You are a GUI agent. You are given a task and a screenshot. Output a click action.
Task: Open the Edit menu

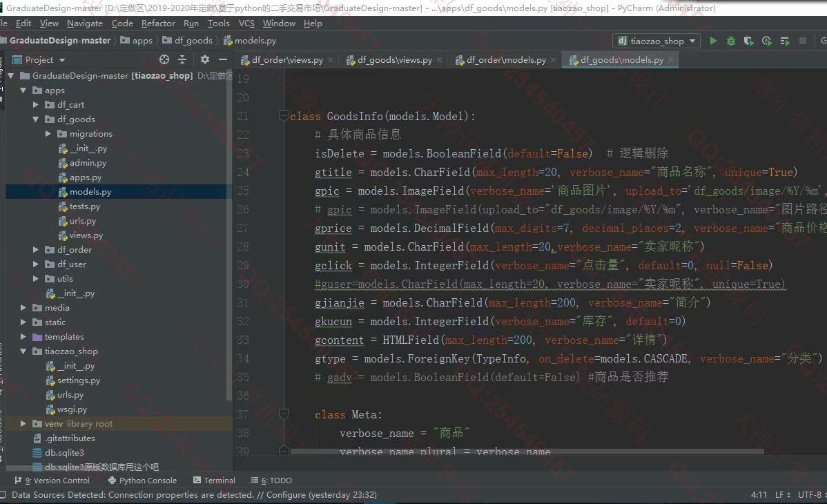[x=23, y=23]
